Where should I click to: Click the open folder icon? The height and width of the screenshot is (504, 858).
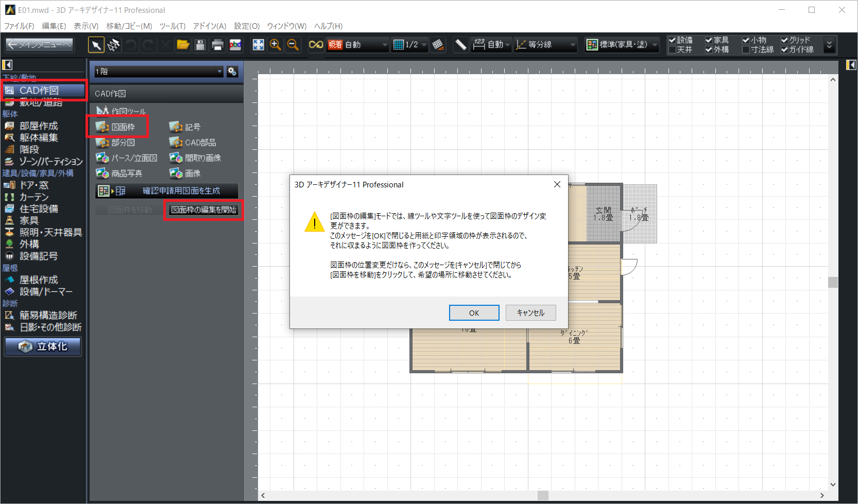click(183, 45)
